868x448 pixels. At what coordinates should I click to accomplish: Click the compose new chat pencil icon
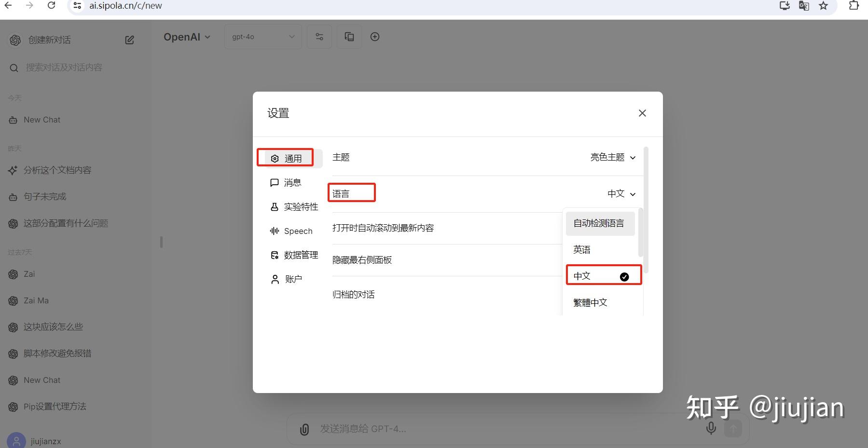(x=129, y=40)
